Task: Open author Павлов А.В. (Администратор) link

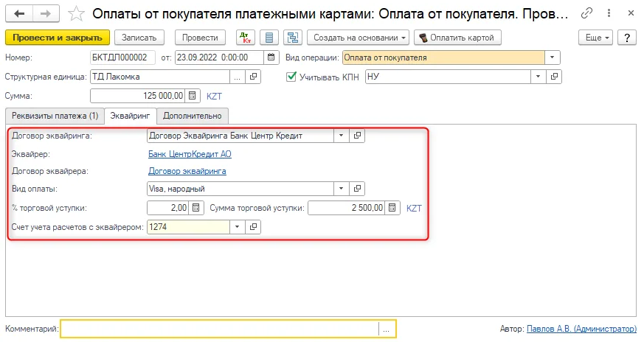Action: click(581, 329)
